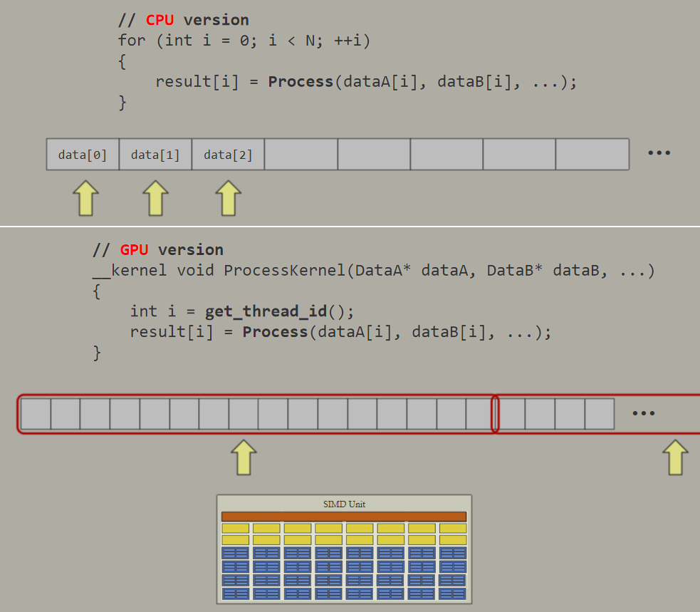Select the data[2] array cell
The image size is (700, 612).
coord(228,155)
